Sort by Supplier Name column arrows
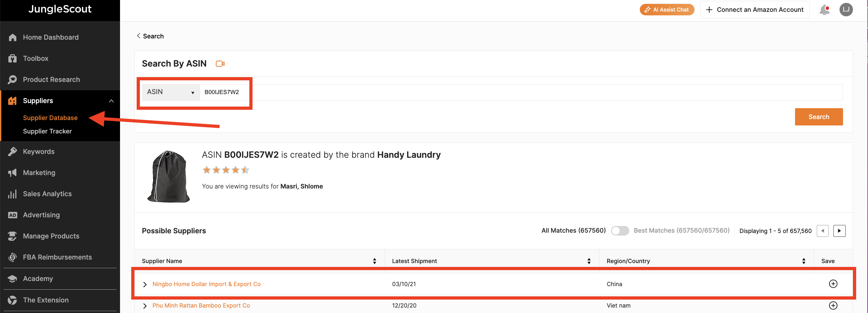Image resolution: width=868 pixels, height=313 pixels. pos(374,261)
